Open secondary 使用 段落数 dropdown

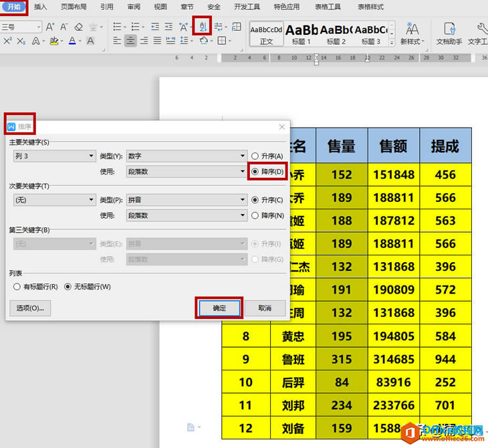(x=187, y=215)
